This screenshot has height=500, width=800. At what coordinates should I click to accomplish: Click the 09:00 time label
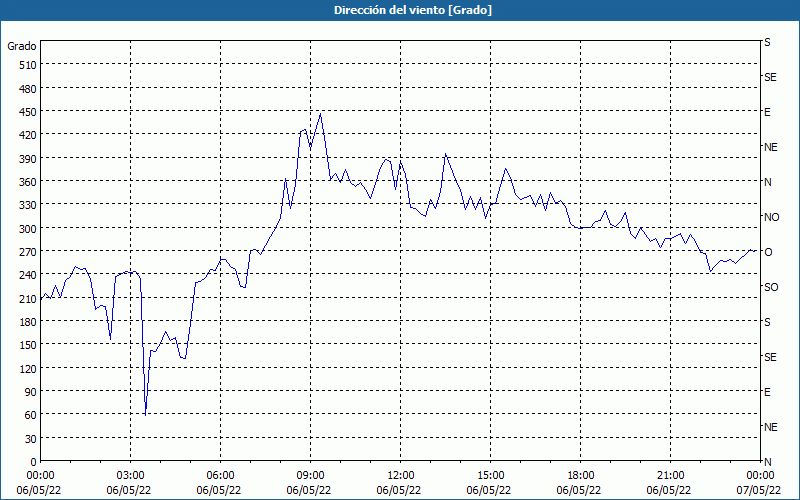(x=310, y=476)
